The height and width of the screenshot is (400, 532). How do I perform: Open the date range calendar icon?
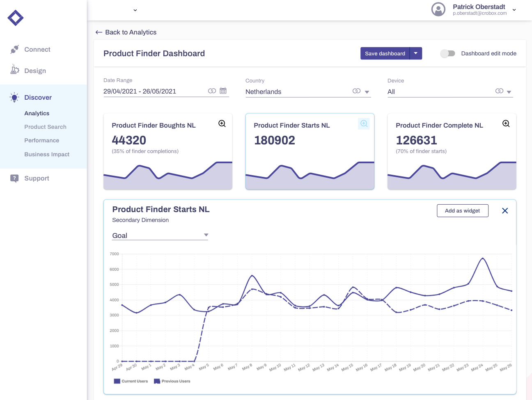click(223, 90)
